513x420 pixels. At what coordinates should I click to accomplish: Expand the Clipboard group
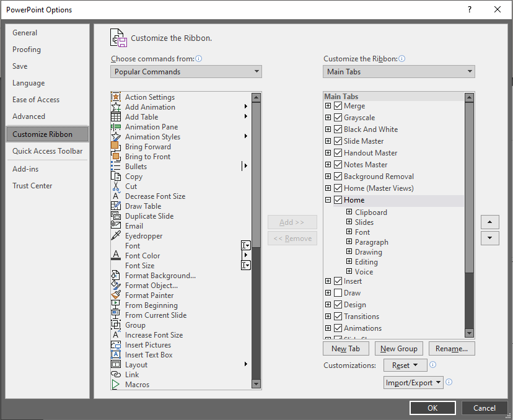click(x=349, y=212)
